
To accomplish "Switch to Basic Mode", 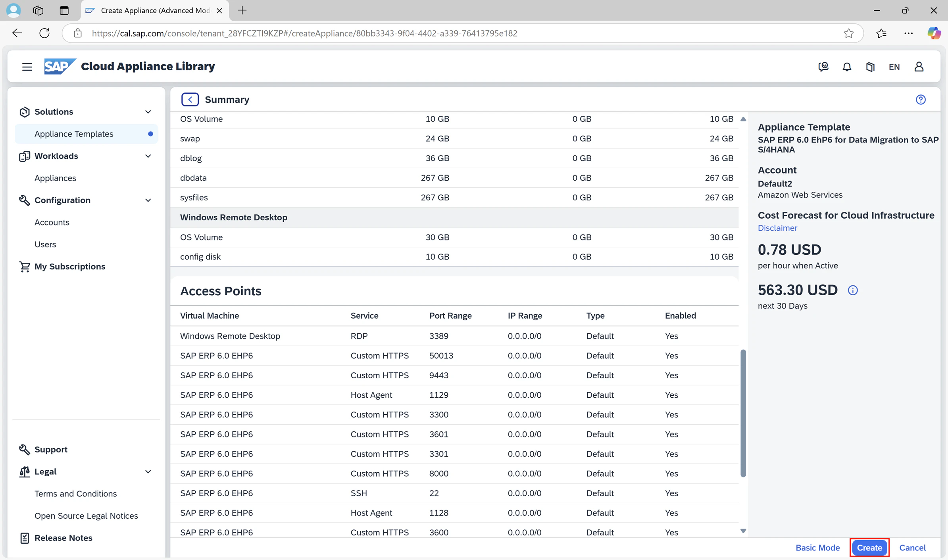I will (x=818, y=548).
